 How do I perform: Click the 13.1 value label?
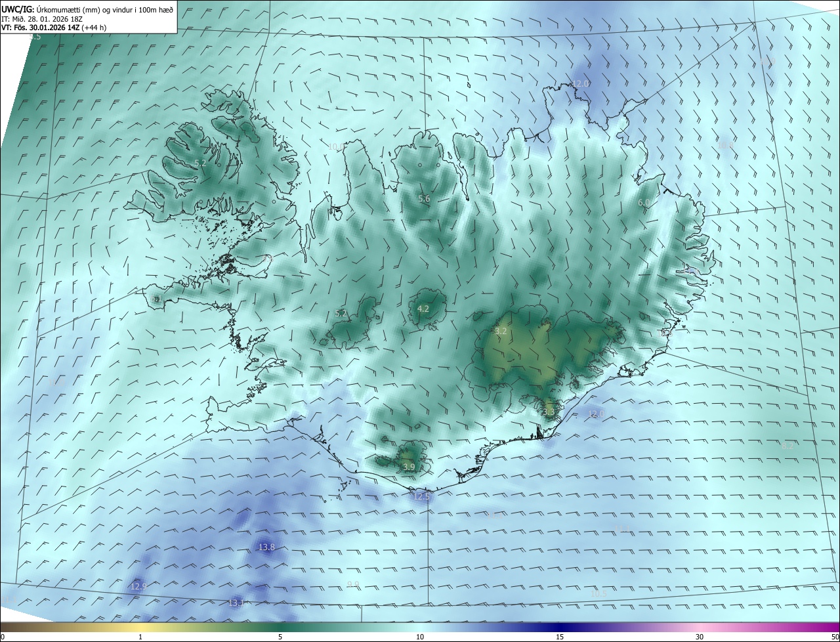[x=236, y=603]
